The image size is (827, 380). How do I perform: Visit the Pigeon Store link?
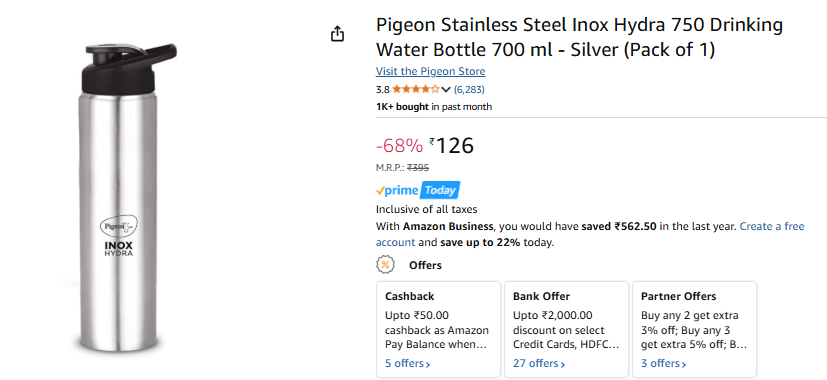(430, 71)
